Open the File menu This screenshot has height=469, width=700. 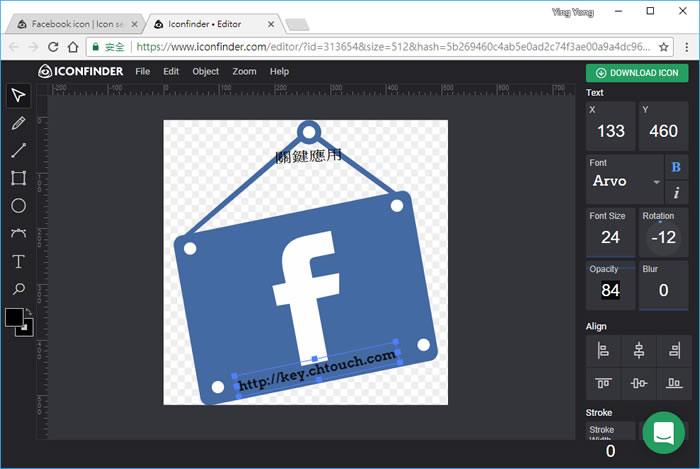(143, 71)
